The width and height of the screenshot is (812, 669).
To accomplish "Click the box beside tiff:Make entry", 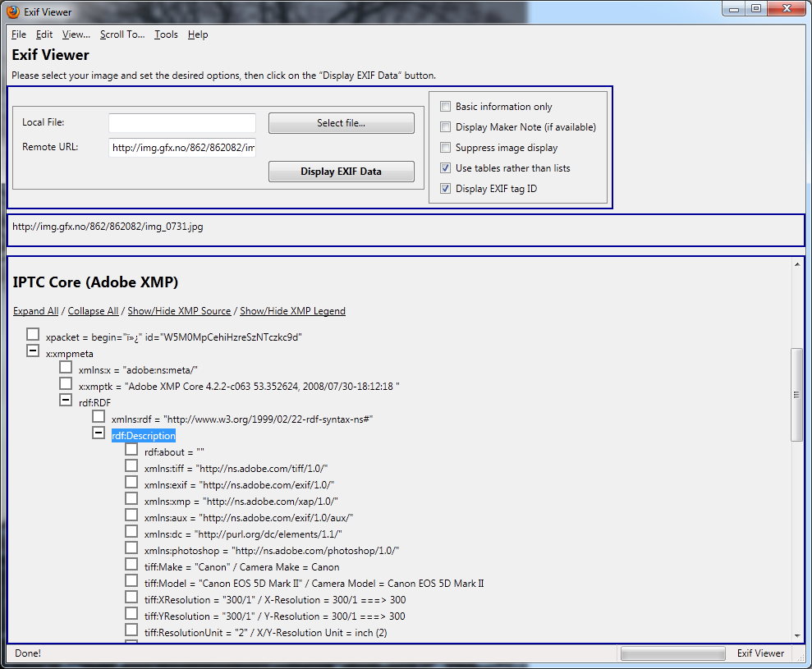I will tap(131, 565).
